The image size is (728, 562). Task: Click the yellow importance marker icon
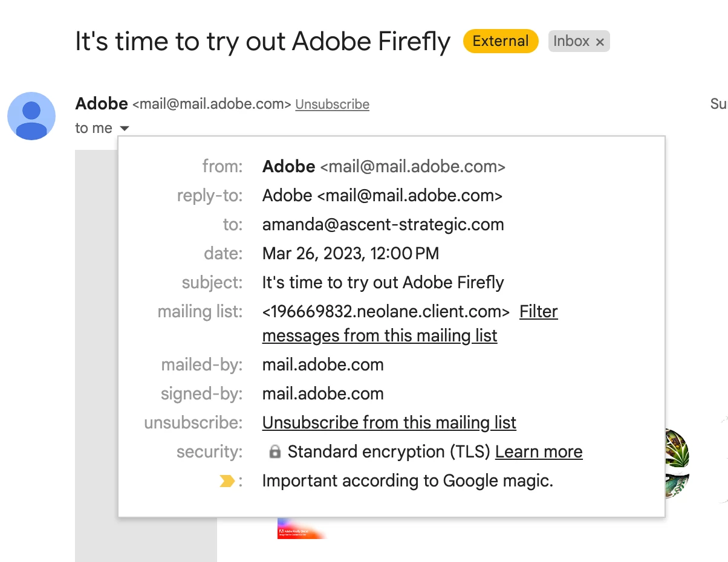[x=226, y=482]
